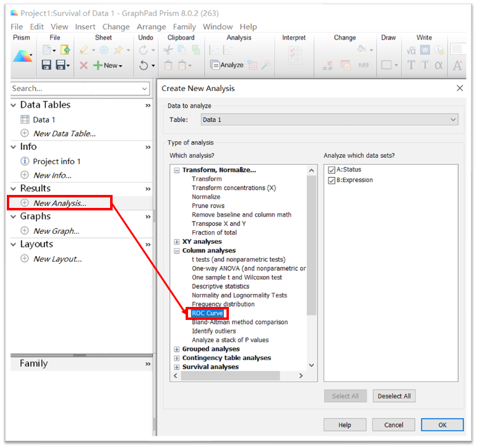Open Data 1 table in navigator

coord(44,120)
